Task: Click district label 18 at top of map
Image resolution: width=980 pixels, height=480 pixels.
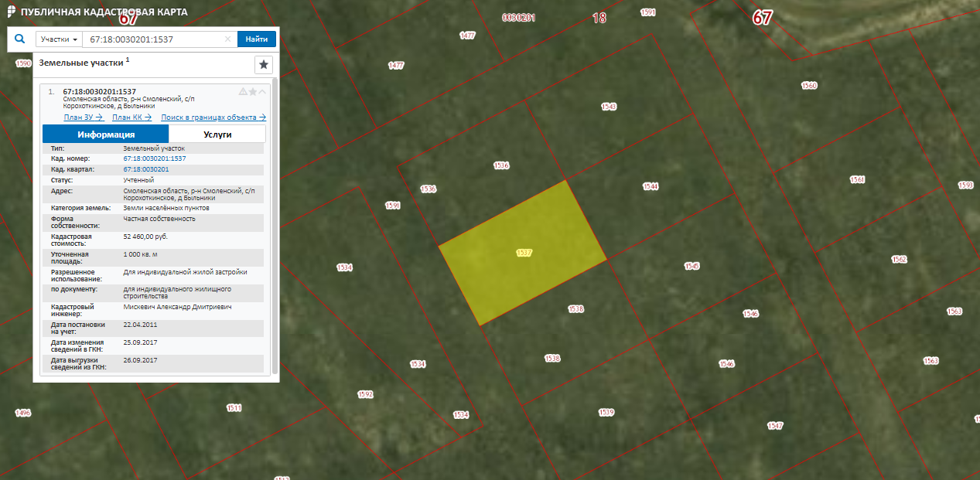Action: coord(599,17)
